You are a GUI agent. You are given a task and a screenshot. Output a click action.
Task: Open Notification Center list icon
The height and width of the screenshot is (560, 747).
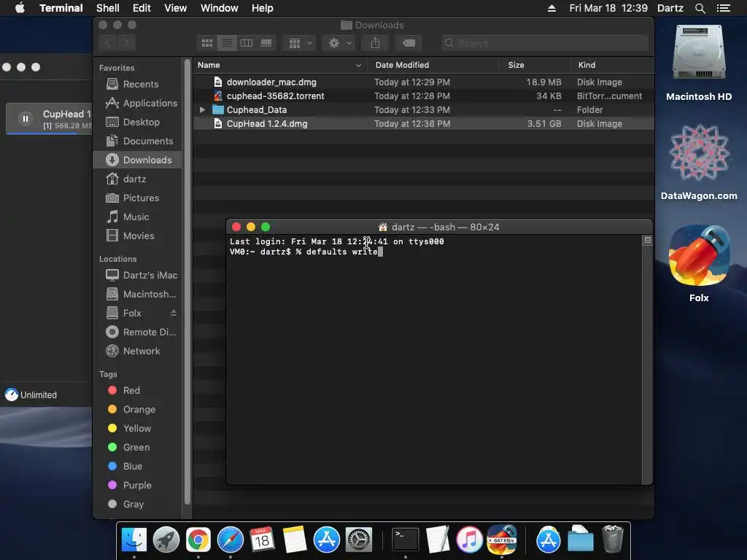pyautogui.click(x=723, y=8)
